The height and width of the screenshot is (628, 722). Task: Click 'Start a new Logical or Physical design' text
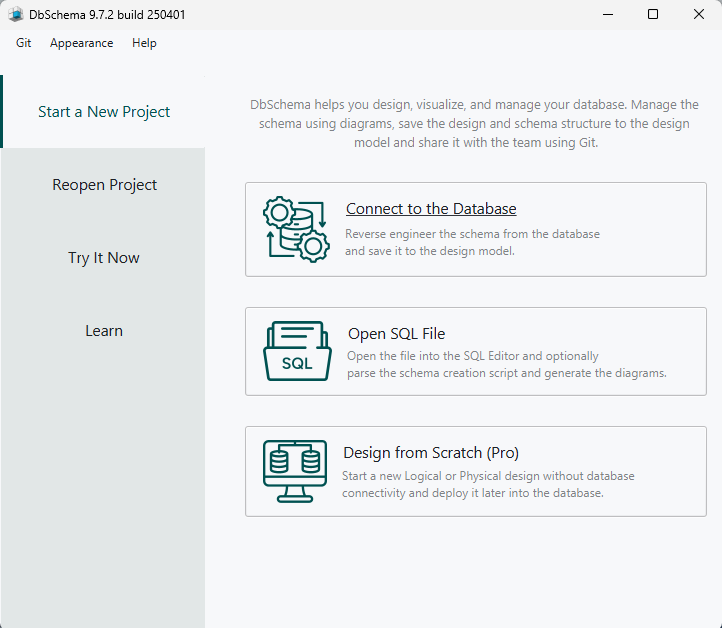coord(488,476)
